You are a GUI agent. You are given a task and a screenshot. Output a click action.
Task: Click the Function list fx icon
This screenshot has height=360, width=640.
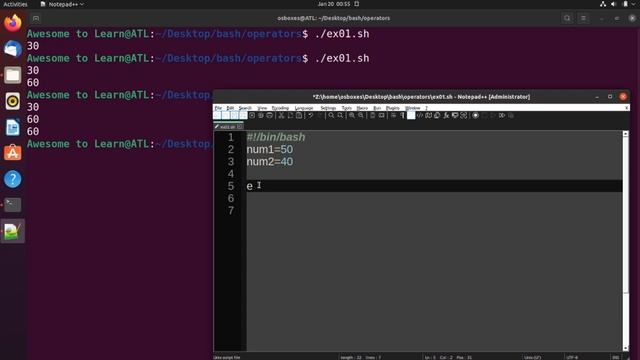pos(446,116)
